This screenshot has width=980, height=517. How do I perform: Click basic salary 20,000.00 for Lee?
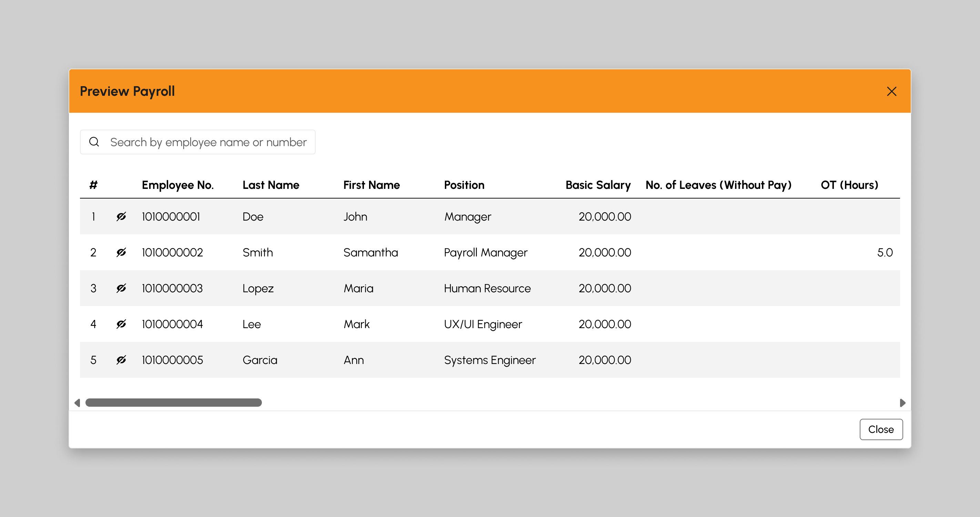click(x=605, y=324)
